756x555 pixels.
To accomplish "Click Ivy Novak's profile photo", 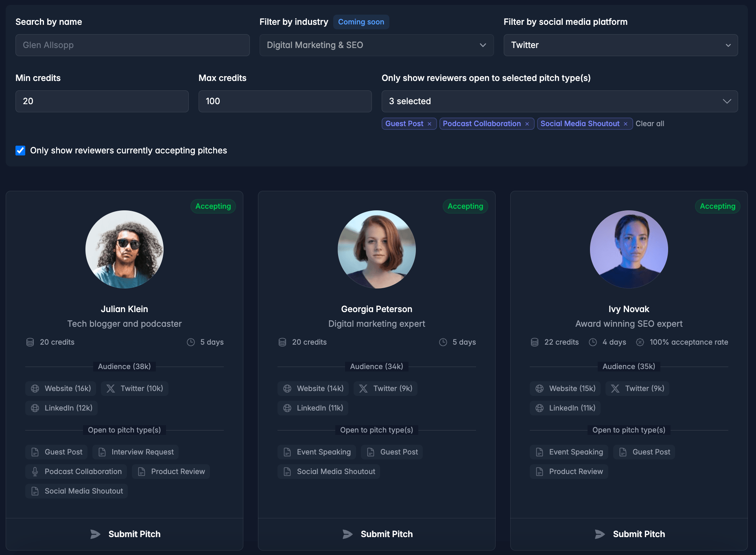I will 629,249.
